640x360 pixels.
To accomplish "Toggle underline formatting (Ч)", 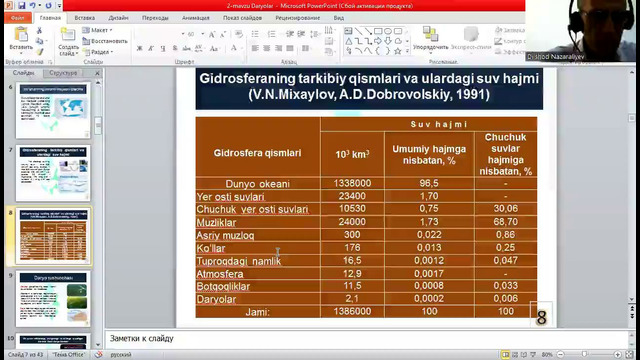I will (163, 49).
